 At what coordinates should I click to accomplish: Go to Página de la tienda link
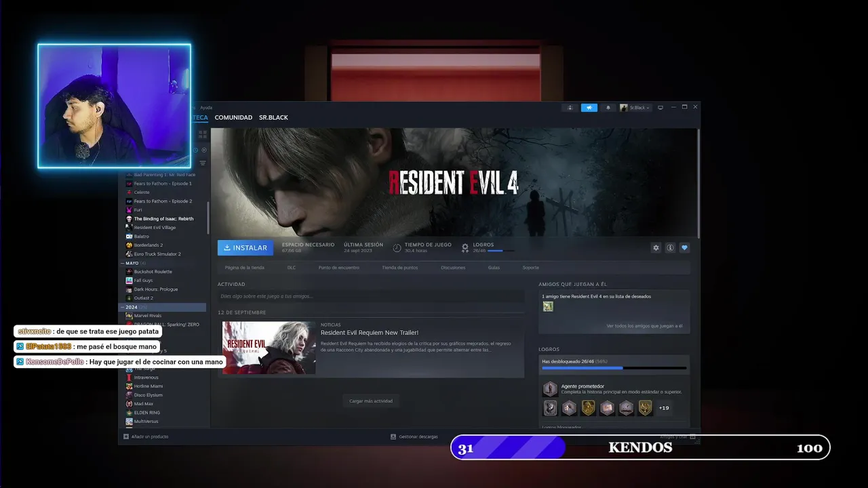[x=245, y=268]
